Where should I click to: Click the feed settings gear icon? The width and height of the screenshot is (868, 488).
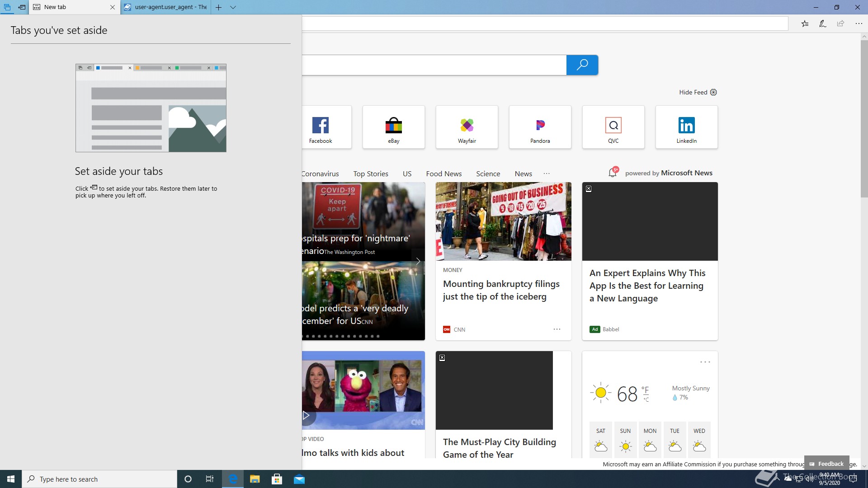[713, 92]
